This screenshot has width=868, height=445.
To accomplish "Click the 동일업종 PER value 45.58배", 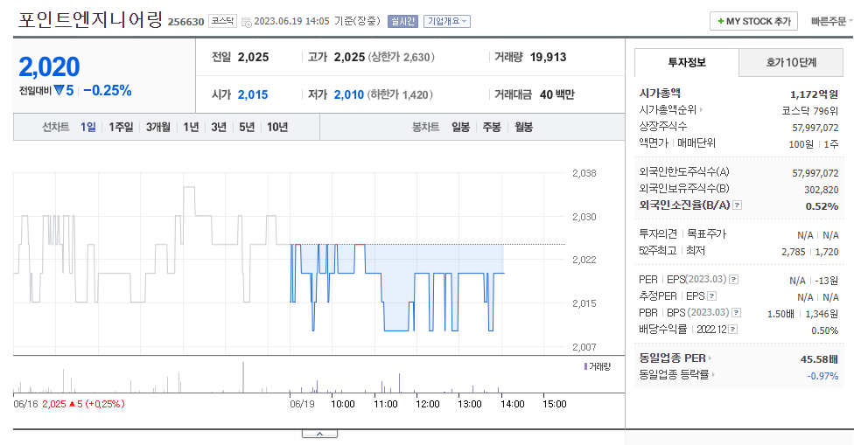I will [x=819, y=359].
